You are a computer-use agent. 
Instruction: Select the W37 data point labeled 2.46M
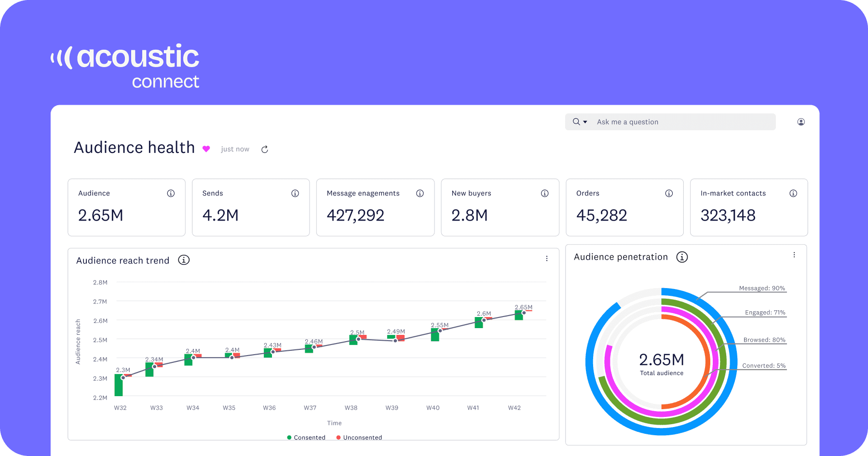tap(314, 347)
